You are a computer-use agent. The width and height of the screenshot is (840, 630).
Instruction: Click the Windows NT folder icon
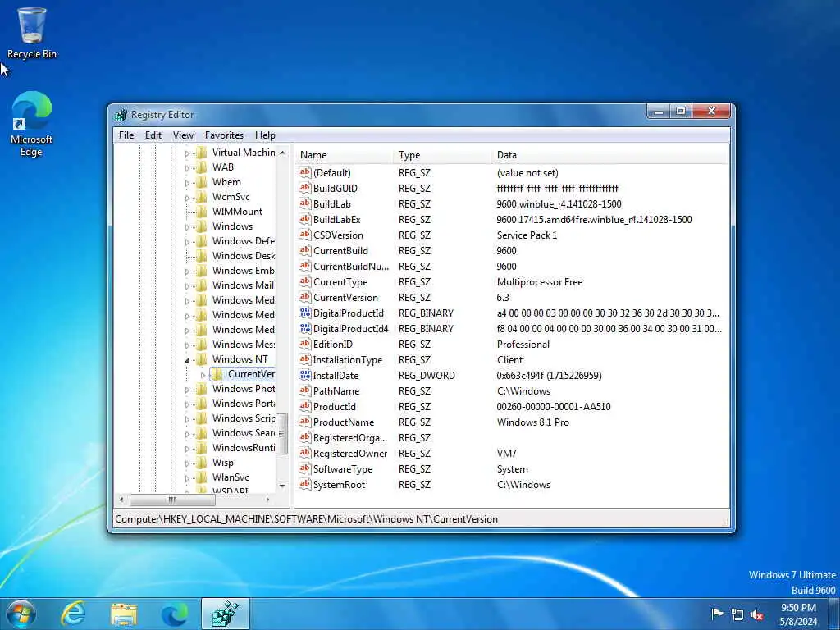tap(202, 359)
